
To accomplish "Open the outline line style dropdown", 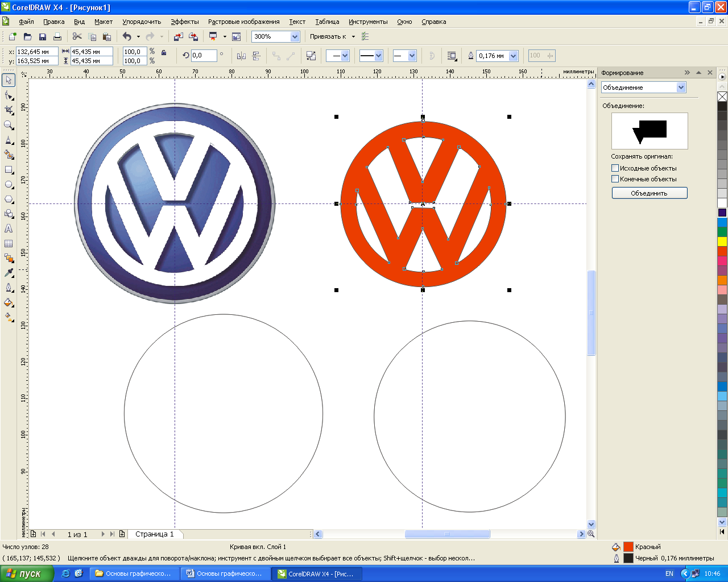I will pos(379,56).
